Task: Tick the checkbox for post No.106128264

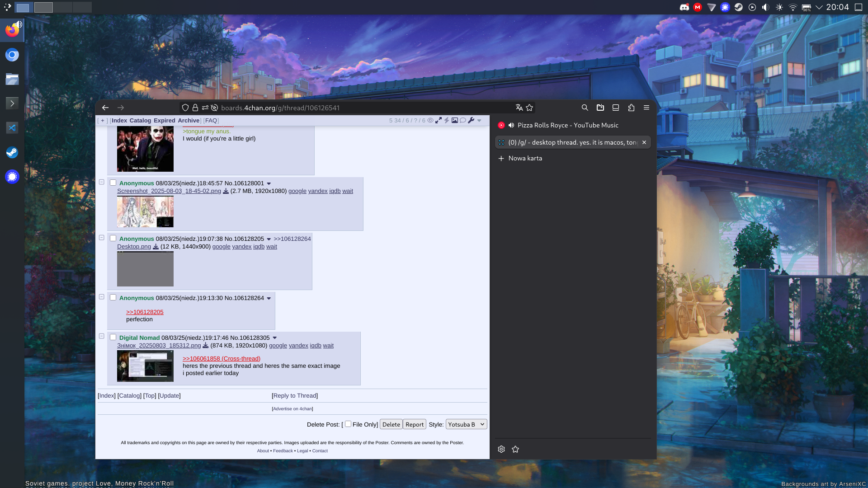Action: pos(113,298)
